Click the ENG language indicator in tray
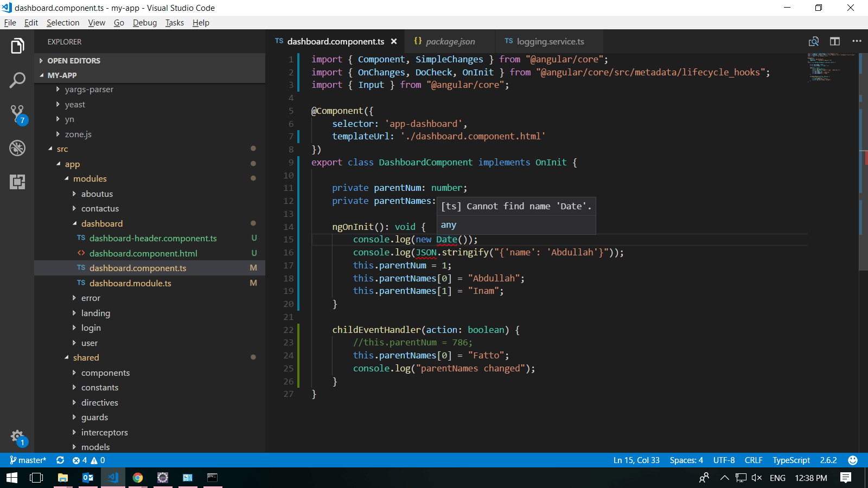The width and height of the screenshot is (868, 488). click(x=777, y=478)
